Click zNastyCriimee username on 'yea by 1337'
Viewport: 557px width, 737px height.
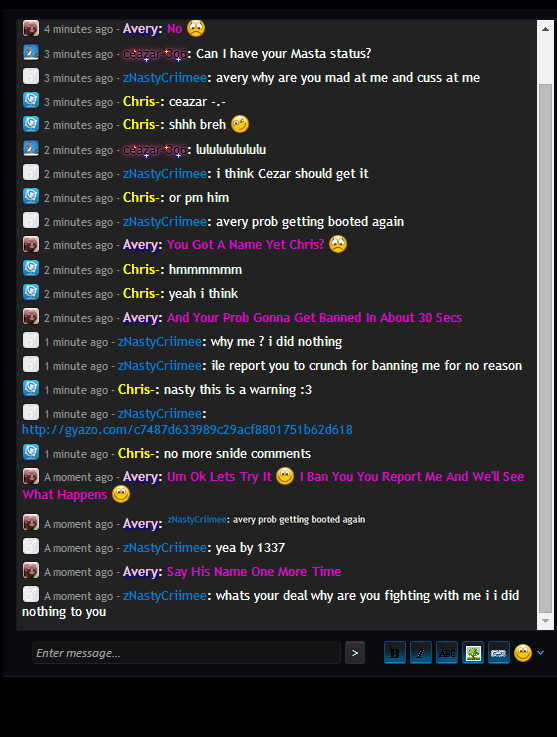tap(164, 548)
